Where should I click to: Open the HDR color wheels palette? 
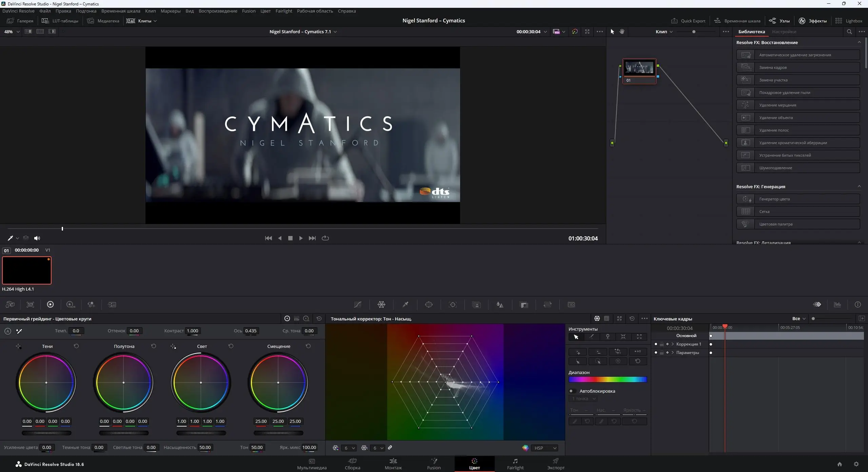(x=71, y=304)
